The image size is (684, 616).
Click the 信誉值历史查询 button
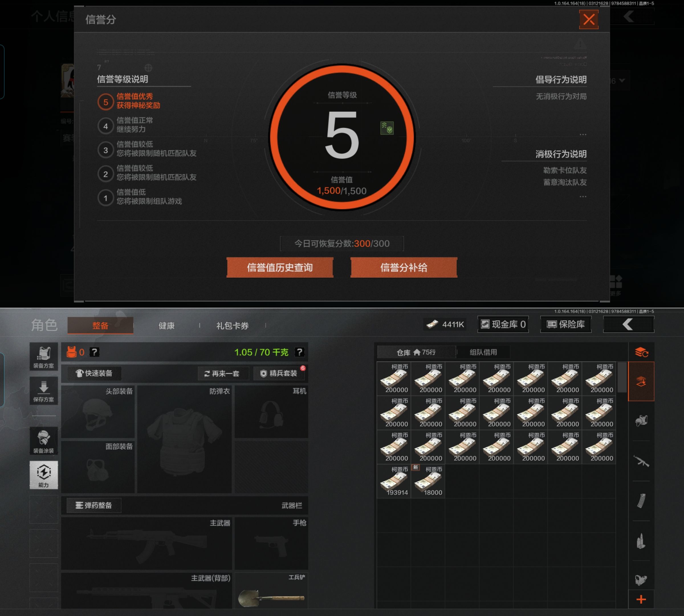tap(280, 268)
